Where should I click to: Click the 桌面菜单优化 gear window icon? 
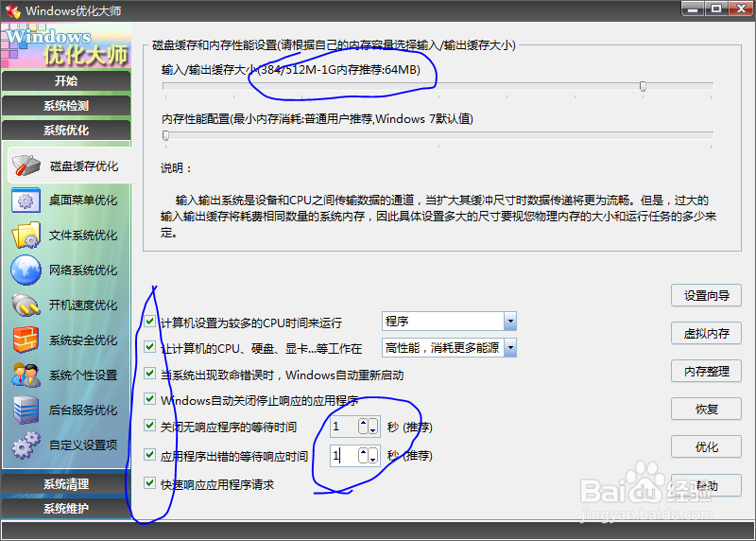pyautogui.click(x=26, y=201)
